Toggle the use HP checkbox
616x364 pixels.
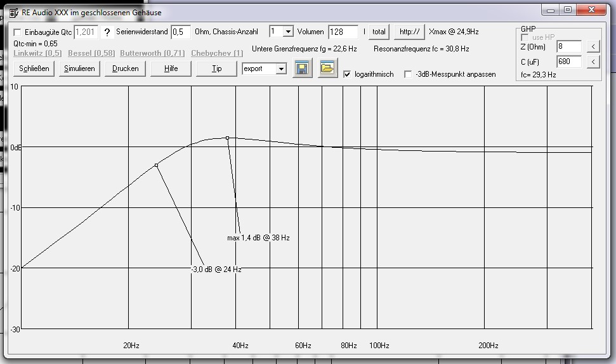coord(525,37)
